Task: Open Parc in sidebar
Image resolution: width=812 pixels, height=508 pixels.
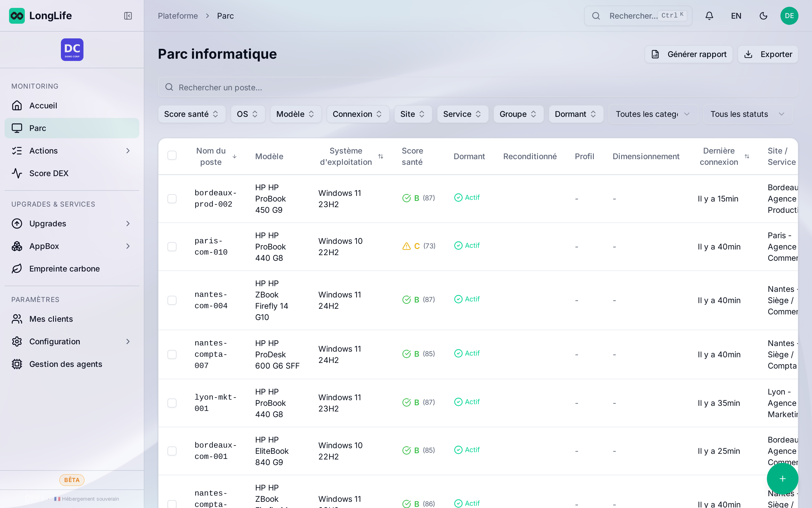Action: point(72,128)
